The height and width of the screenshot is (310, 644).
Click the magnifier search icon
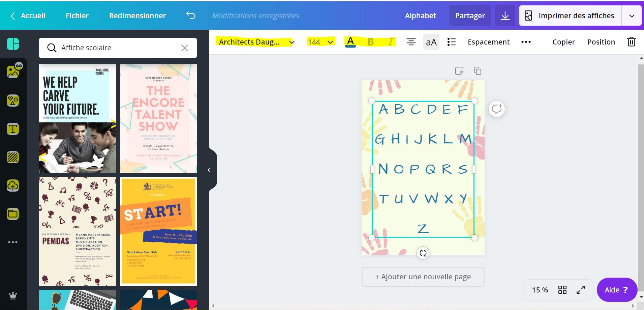click(52, 48)
